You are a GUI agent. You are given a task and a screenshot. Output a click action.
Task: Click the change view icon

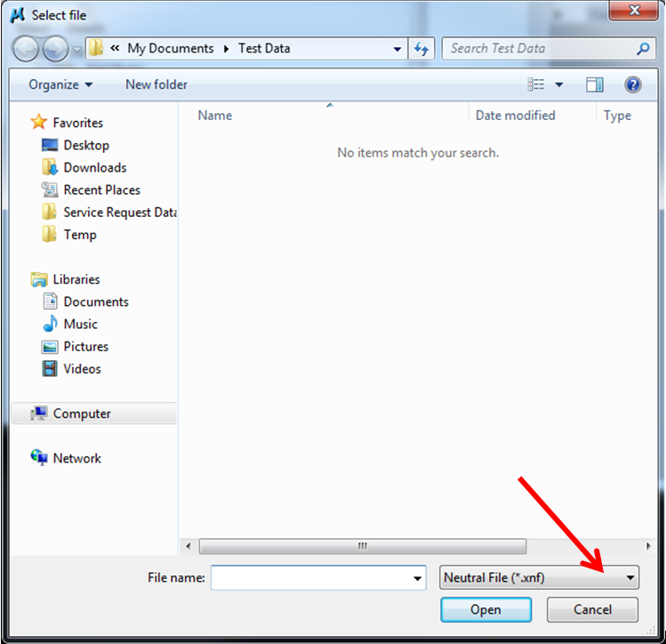(x=535, y=85)
